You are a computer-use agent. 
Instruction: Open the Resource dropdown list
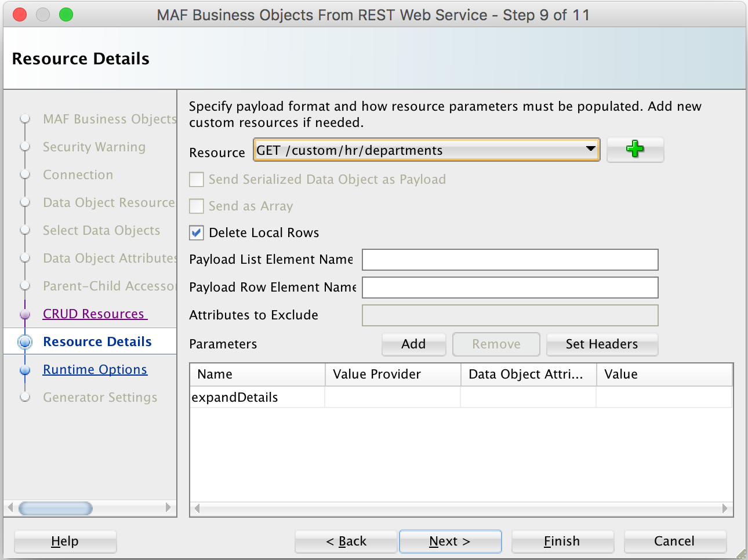[427, 150]
